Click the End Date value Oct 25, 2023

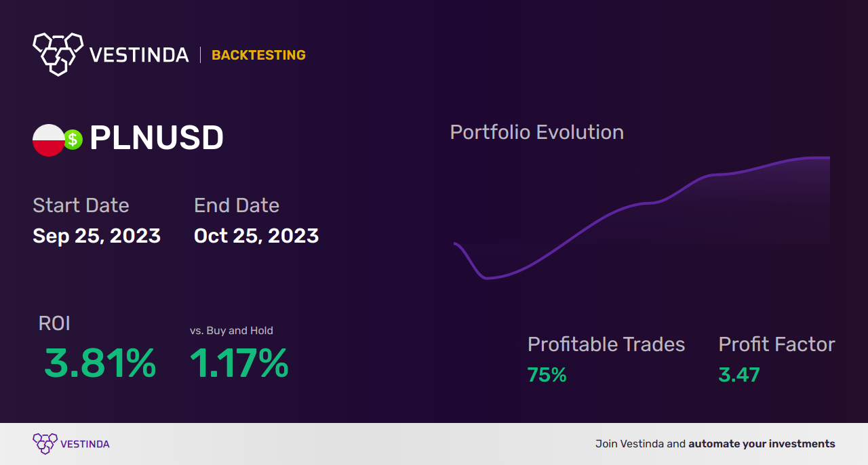[x=256, y=236]
